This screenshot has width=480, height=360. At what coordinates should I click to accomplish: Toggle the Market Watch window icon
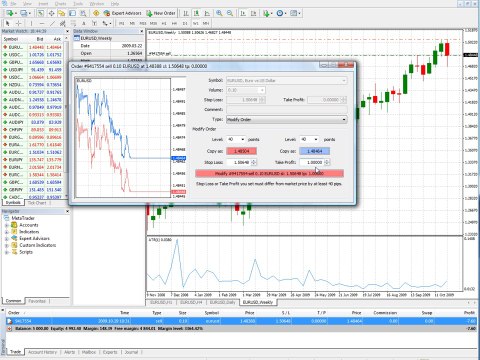[x=40, y=13]
